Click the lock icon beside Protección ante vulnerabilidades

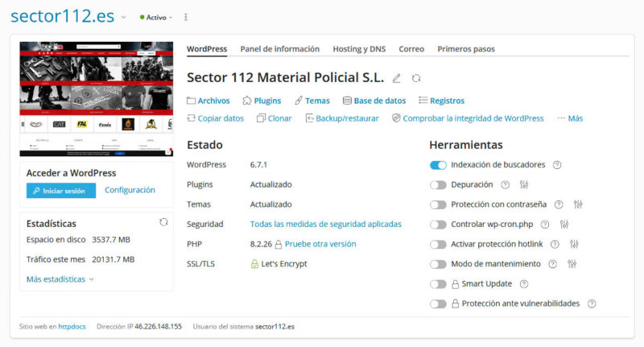[455, 304]
